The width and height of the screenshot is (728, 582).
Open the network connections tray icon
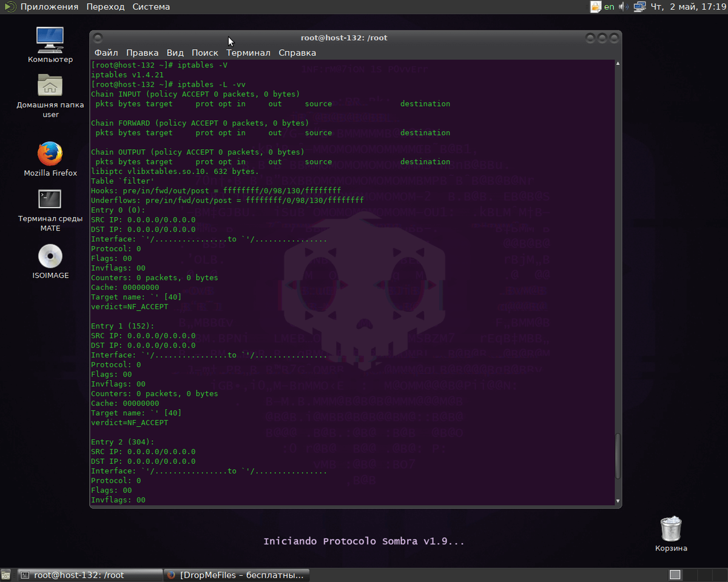tap(639, 7)
